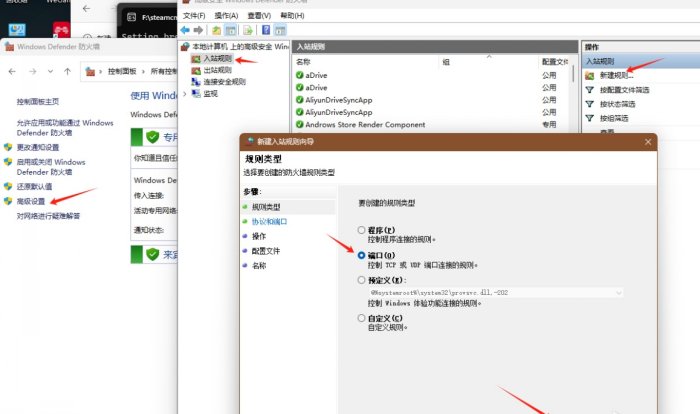Click the up arrow in Control Panel navigation
This screenshot has width=700, height=414.
(x=67, y=72)
